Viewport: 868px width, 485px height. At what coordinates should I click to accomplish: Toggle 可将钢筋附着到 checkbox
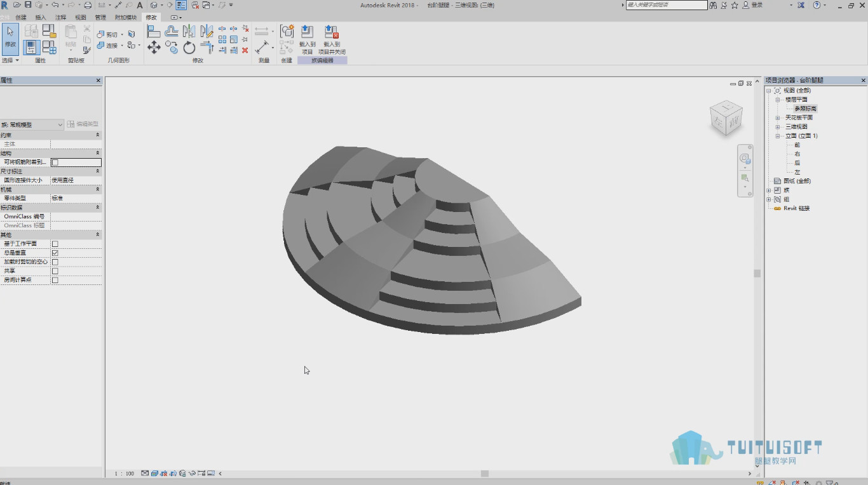tap(55, 163)
